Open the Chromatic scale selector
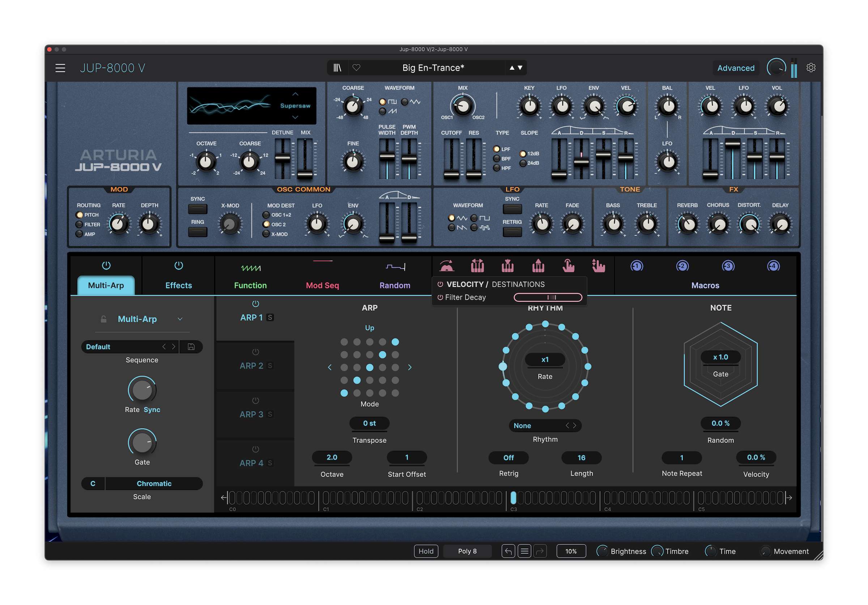Screen dimensions: 868x605 (x=154, y=484)
